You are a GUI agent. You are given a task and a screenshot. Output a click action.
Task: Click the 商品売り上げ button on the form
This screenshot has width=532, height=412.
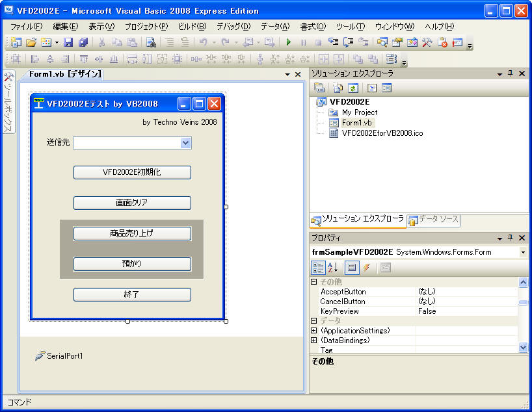pos(132,233)
